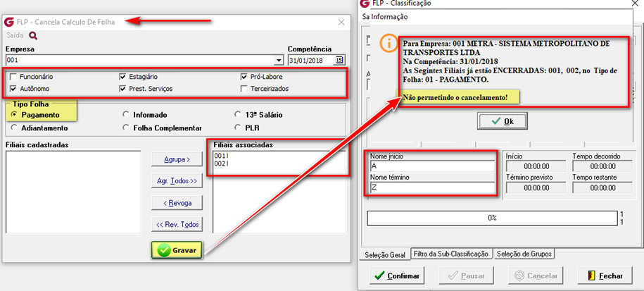The image size is (644, 291).
Task: Click the Nome término field
Action: point(432,188)
